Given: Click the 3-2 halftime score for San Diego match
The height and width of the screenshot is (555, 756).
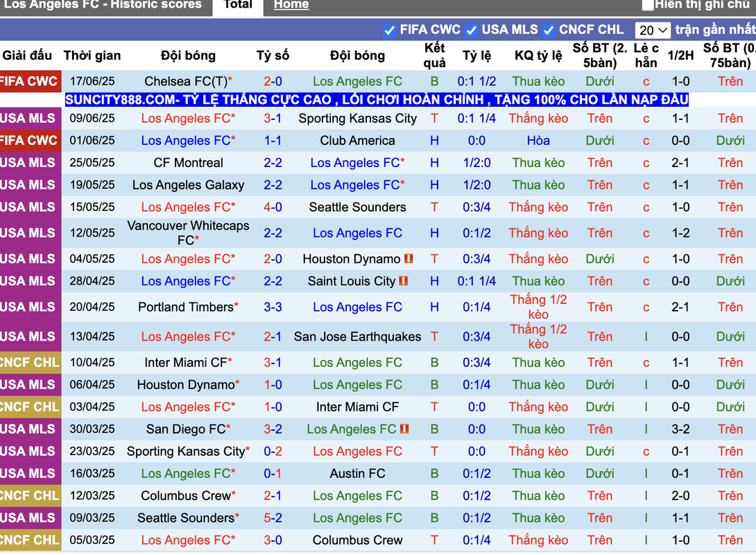Looking at the screenshot, I should coord(680,429).
